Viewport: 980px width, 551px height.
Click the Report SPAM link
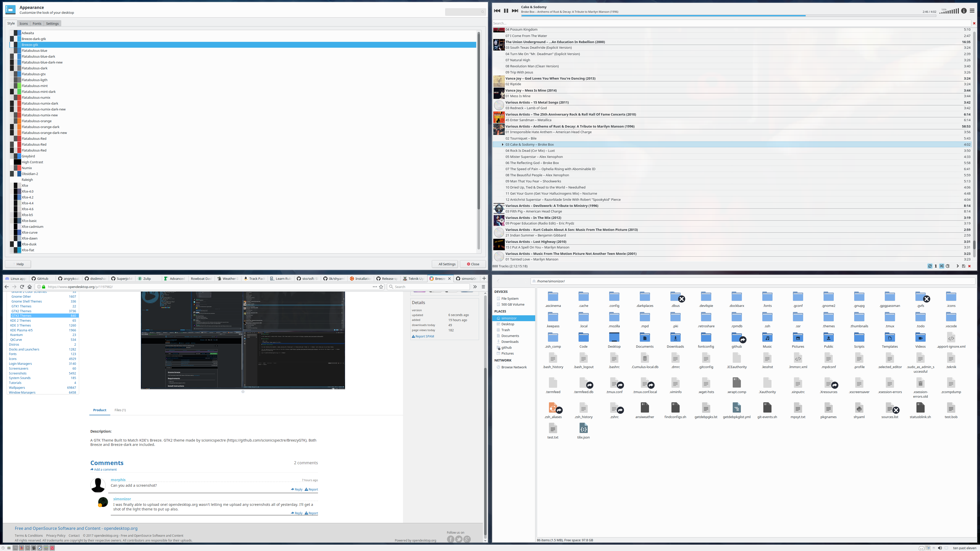coord(423,336)
